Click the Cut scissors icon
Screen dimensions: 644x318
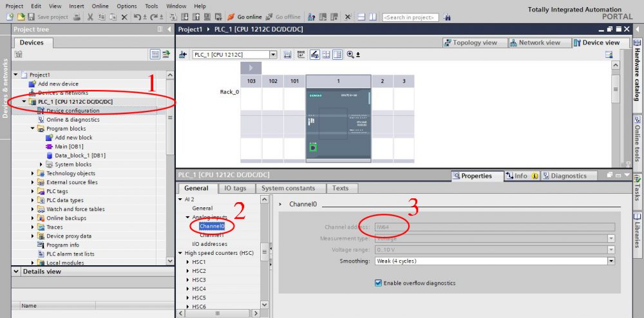90,17
